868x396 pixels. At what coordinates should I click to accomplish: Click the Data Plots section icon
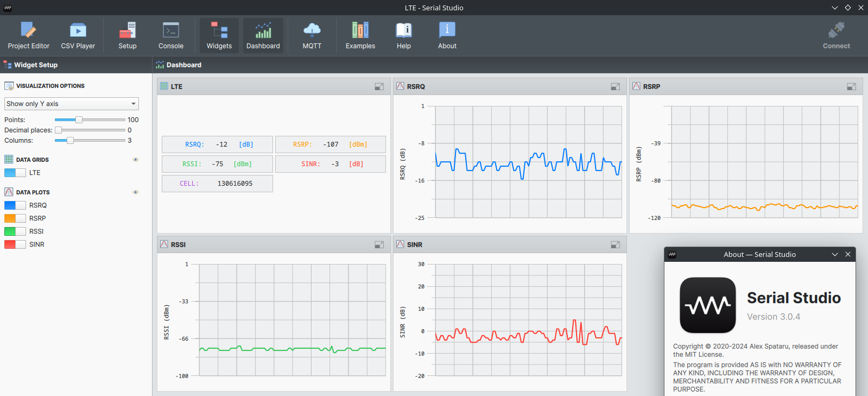tap(9, 192)
